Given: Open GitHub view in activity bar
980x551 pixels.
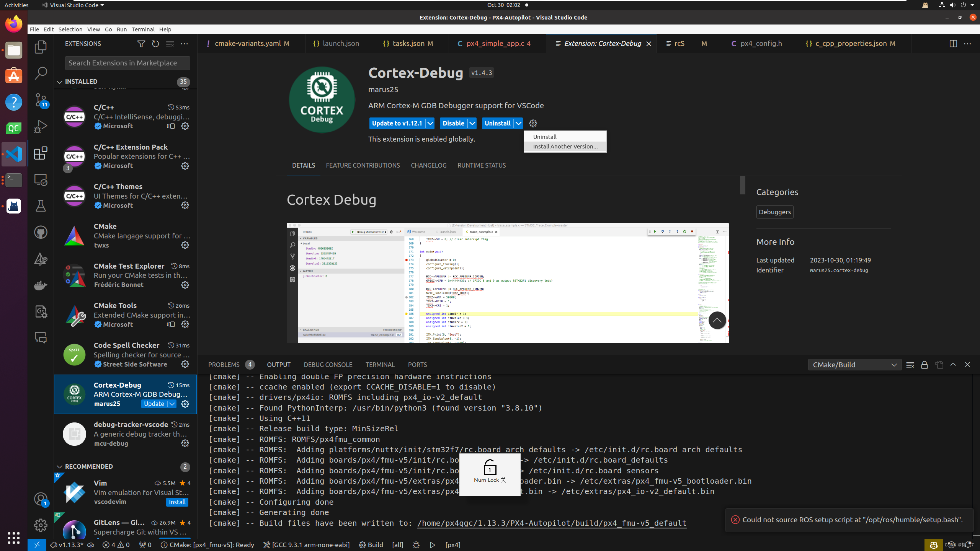Looking at the screenshot, I should click(x=41, y=232).
